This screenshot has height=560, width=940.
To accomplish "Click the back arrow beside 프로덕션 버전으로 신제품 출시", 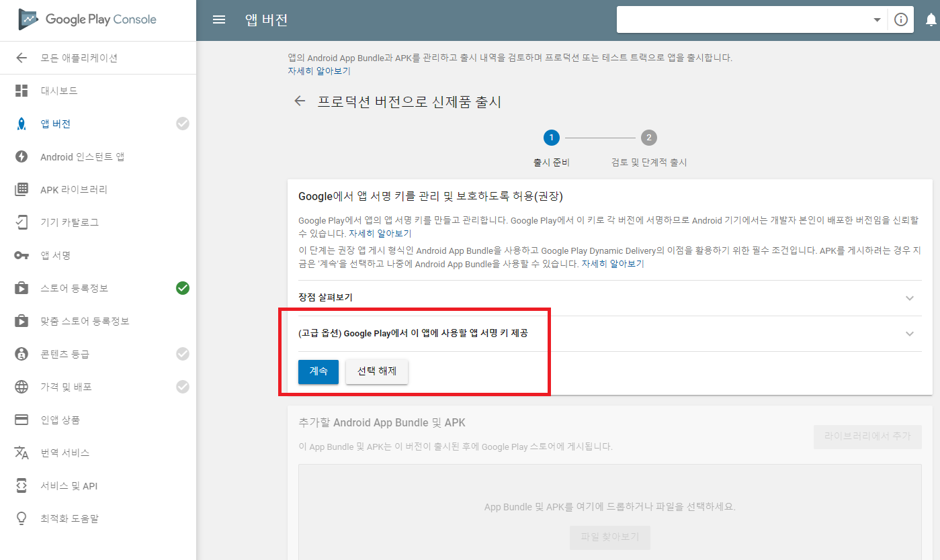I will [300, 101].
